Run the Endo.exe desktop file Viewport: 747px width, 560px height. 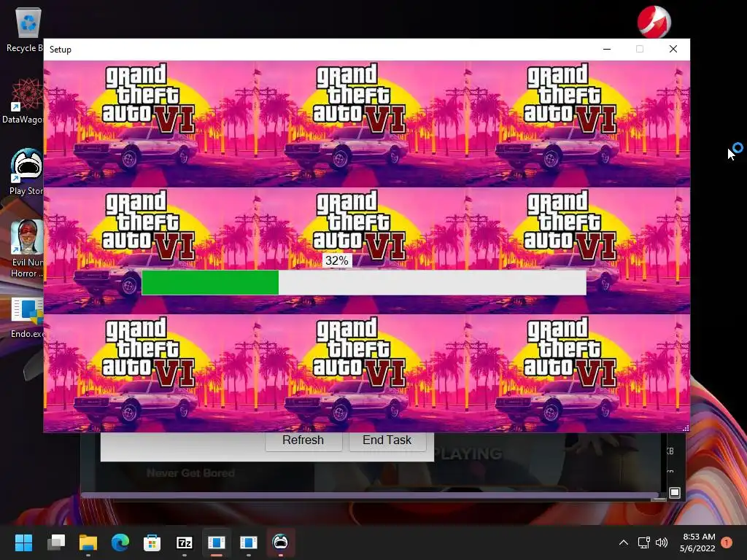[27, 318]
